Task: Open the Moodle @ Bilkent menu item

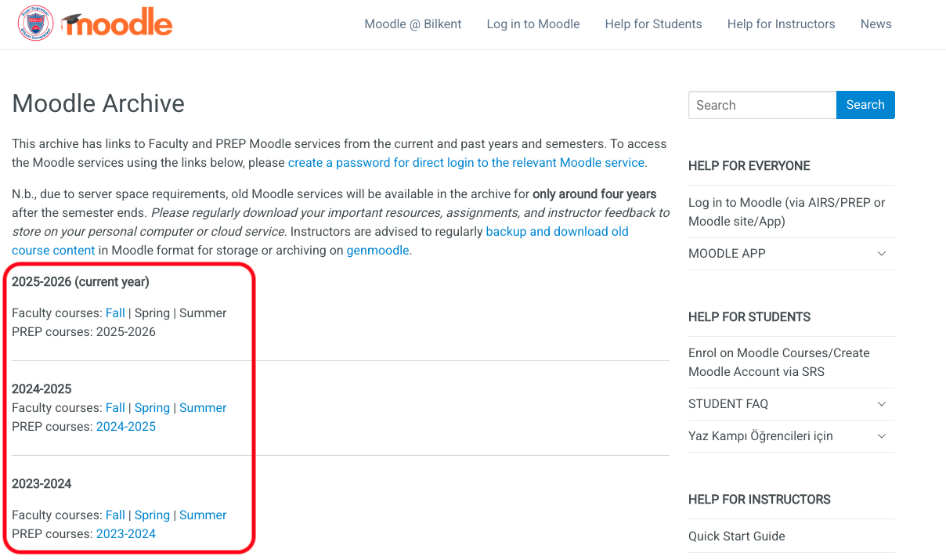Action: pos(413,24)
